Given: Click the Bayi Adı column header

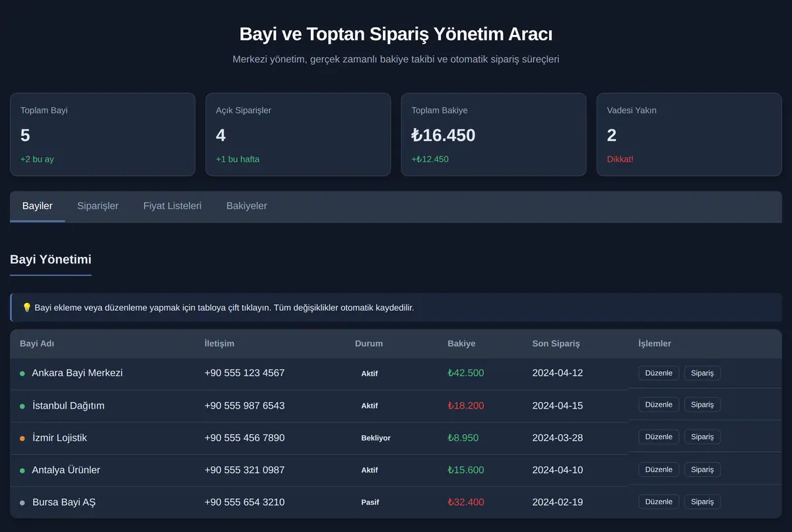Looking at the screenshot, I should [37, 343].
